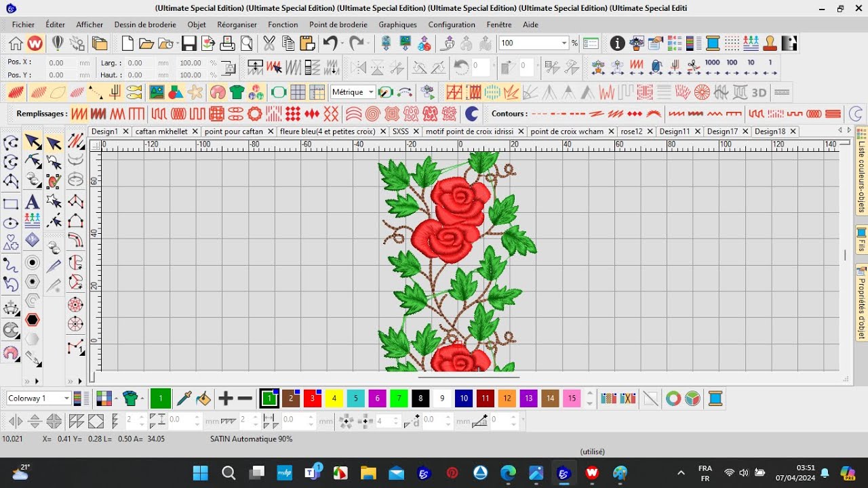The width and height of the screenshot is (868, 488).
Task: Redo the last undone action
Action: coord(357,43)
